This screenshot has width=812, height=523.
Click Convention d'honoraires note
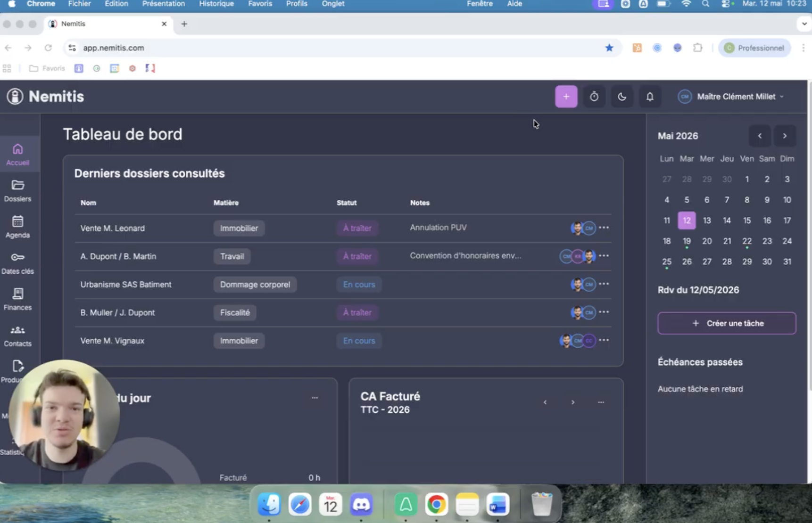[465, 256]
